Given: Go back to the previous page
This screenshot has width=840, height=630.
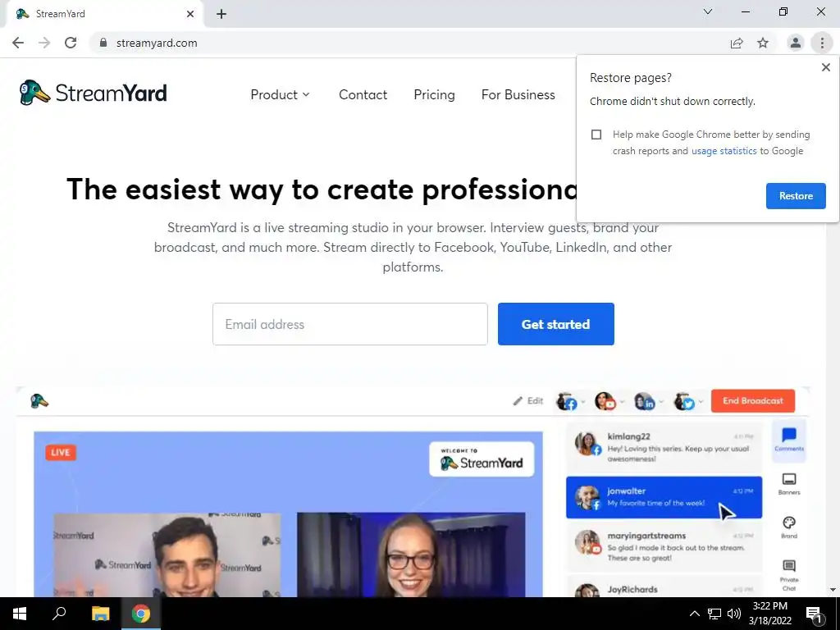Looking at the screenshot, I should pyautogui.click(x=18, y=43).
